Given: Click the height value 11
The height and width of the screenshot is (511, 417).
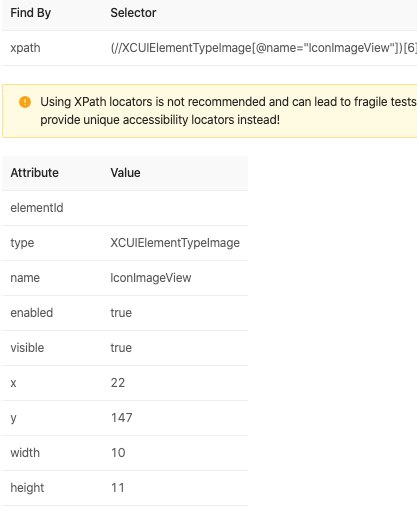Looking at the screenshot, I should pos(118,488).
